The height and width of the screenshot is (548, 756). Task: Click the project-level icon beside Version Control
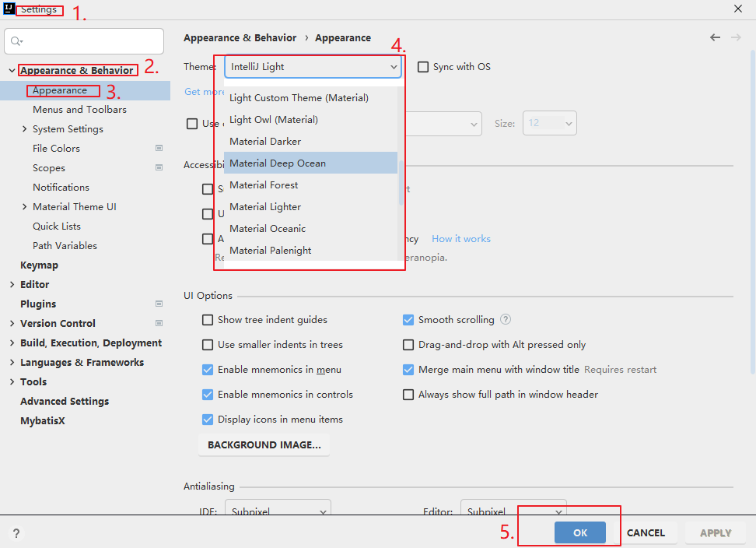click(x=159, y=323)
